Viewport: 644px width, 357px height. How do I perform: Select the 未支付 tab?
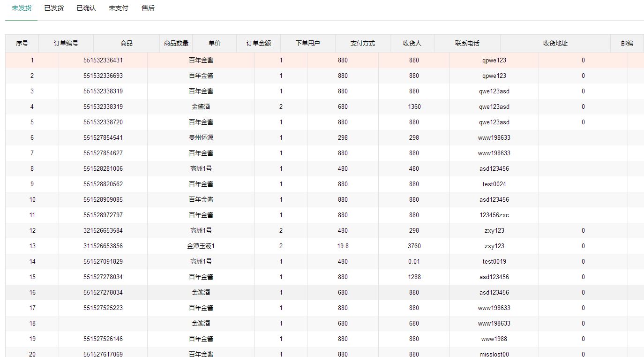[118, 8]
